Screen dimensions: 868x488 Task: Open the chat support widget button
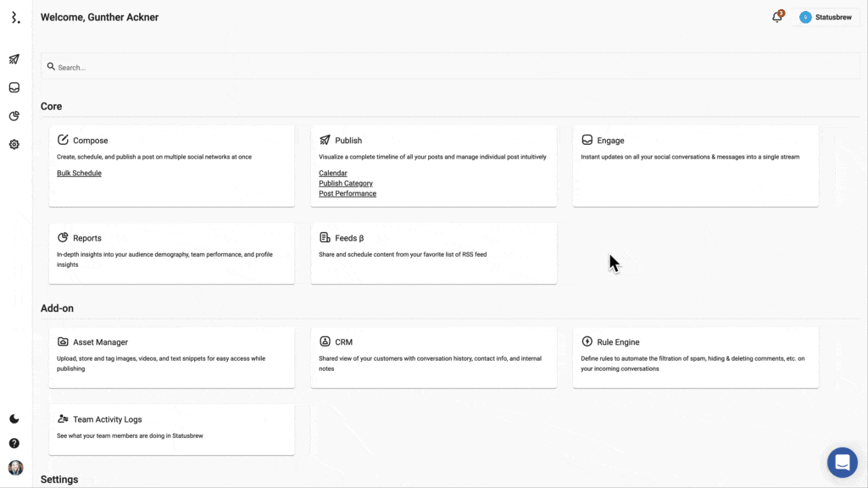tap(842, 463)
